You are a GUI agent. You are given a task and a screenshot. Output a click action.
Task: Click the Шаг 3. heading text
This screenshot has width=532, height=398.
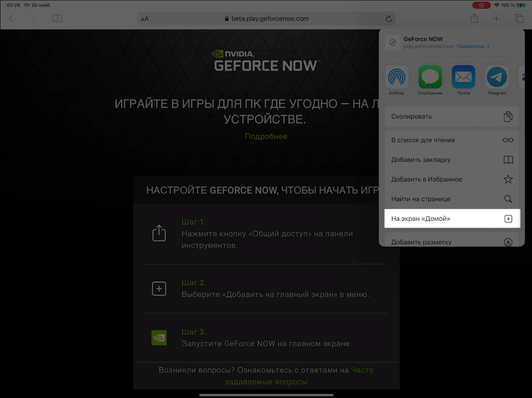pos(194,332)
